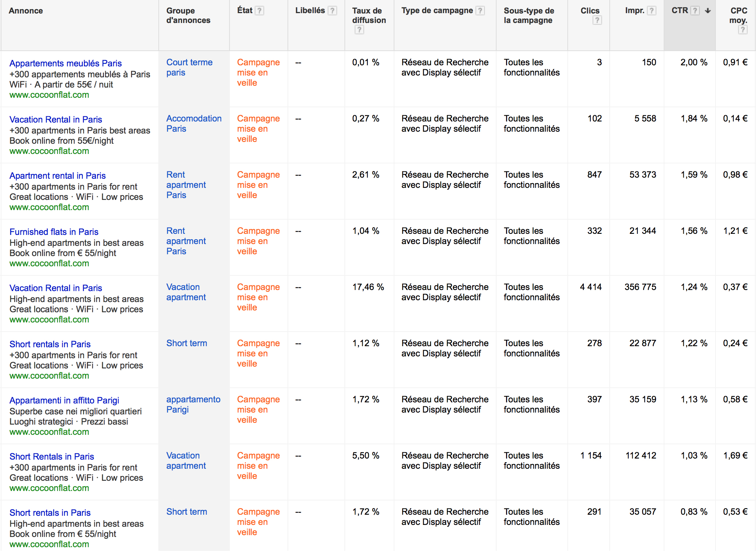
Task: Open 'Rent apartment Paris' group with 332 clicks
Action: coord(186,241)
